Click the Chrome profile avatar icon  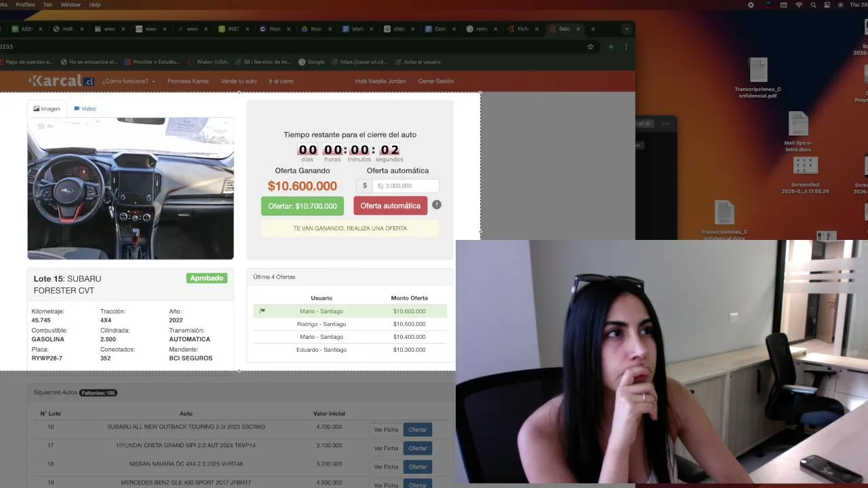[x=611, y=47]
